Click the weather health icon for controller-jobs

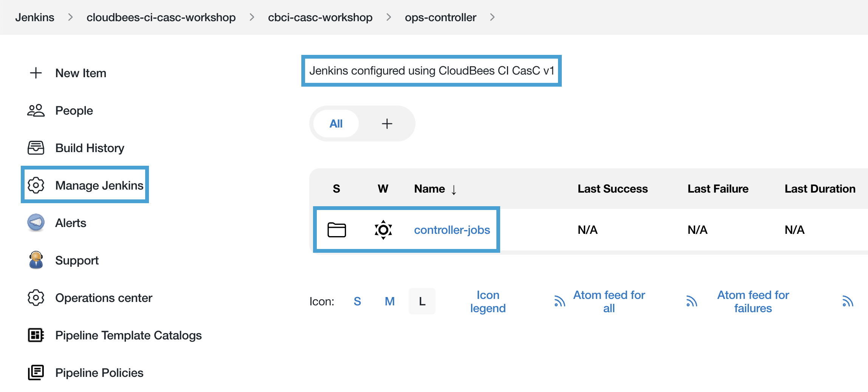coord(383,230)
